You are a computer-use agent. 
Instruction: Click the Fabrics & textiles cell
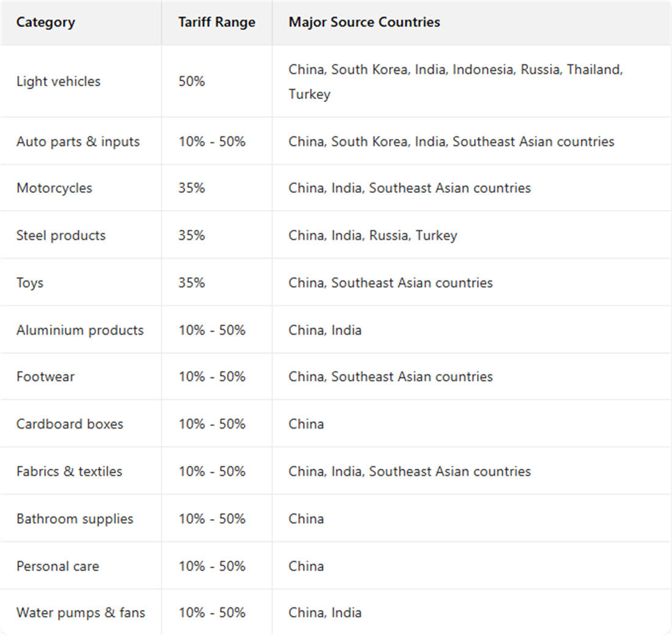click(x=69, y=471)
